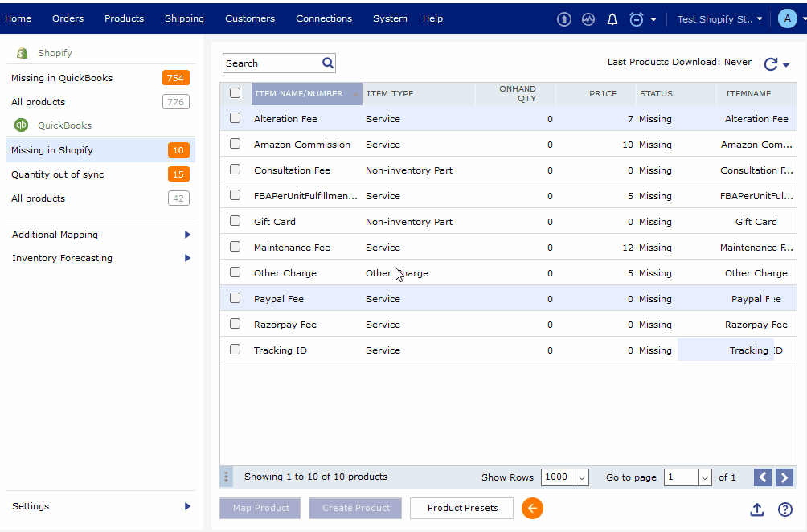807x532 pixels.
Task: Select the Gift Card row checkbox
Action: [236, 221]
